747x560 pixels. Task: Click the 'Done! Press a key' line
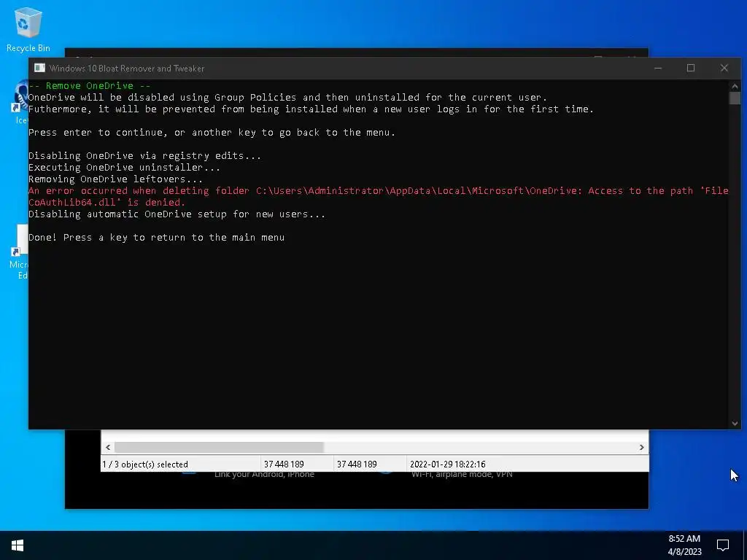pyautogui.click(x=157, y=237)
